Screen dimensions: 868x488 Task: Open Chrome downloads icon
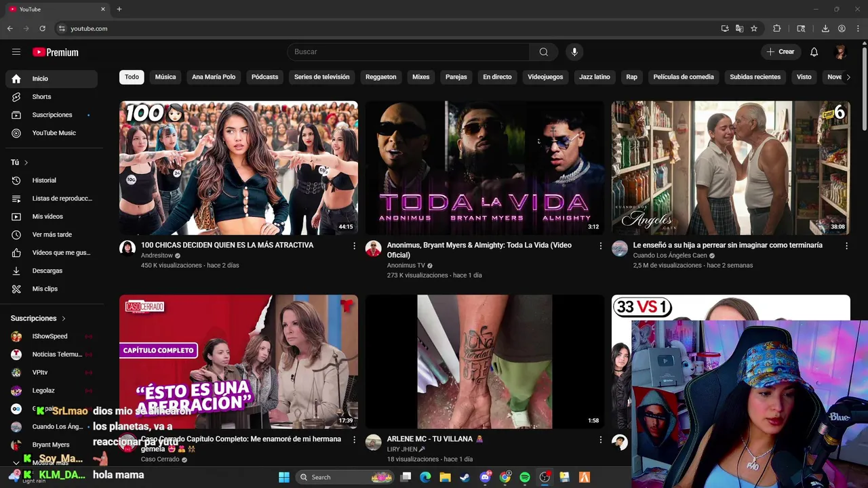click(x=825, y=28)
